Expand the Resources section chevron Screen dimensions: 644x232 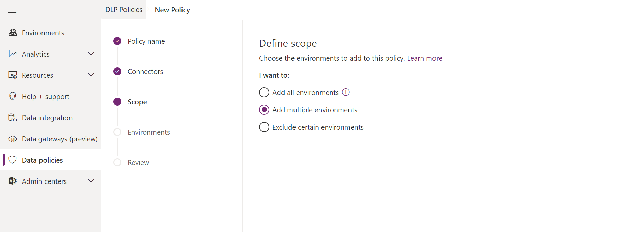pyautogui.click(x=91, y=75)
